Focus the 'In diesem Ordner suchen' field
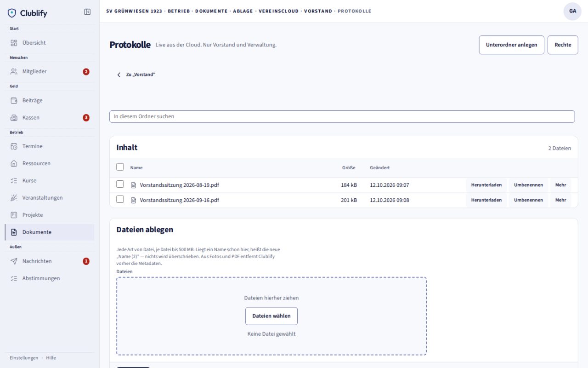This screenshot has height=368, width=588. pyautogui.click(x=342, y=116)
